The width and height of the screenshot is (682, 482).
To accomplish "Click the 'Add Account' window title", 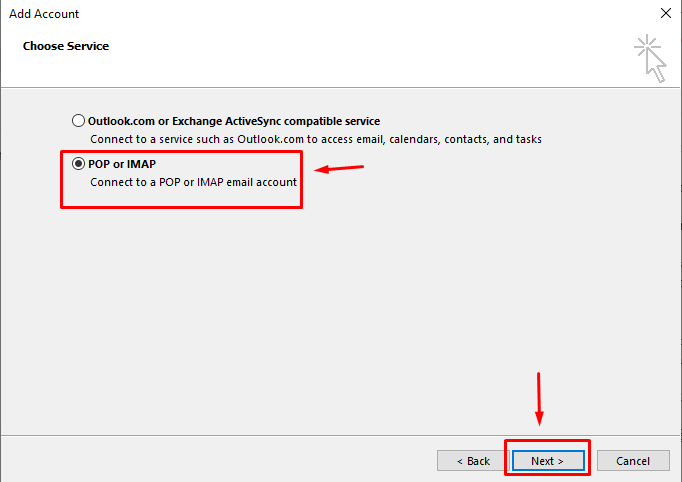I will [x=44, y=14].
